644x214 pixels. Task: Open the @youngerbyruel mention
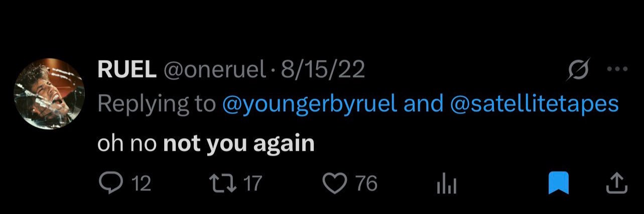[310, 103]
